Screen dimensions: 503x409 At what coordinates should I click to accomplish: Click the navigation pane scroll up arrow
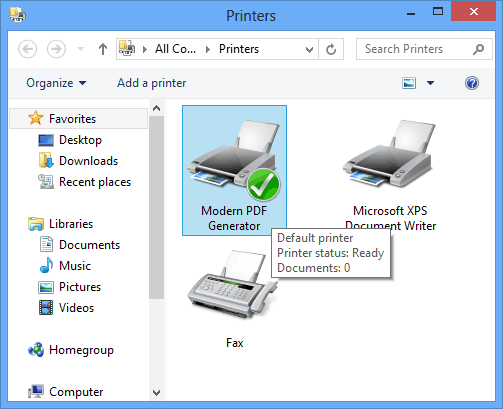tap(156, 108)
